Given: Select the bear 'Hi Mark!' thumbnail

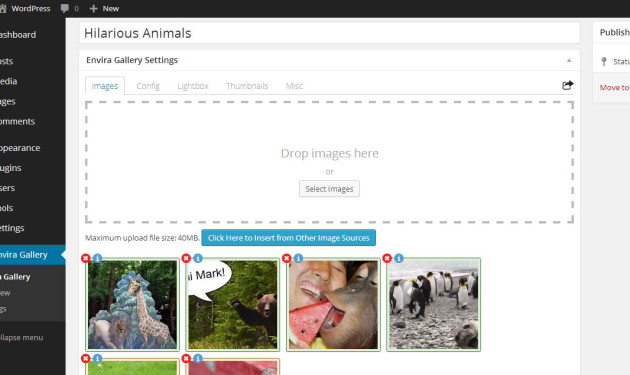Looking at the screenshot, I should (233, 305).
